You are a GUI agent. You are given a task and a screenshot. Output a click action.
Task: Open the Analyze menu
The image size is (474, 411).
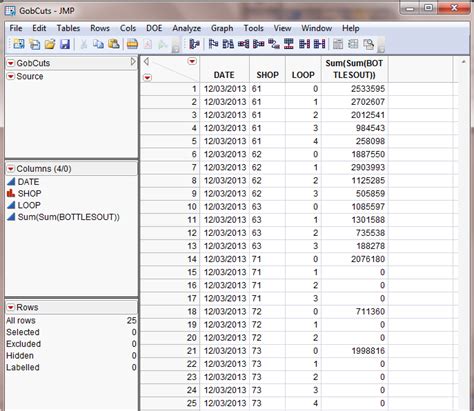186,28
